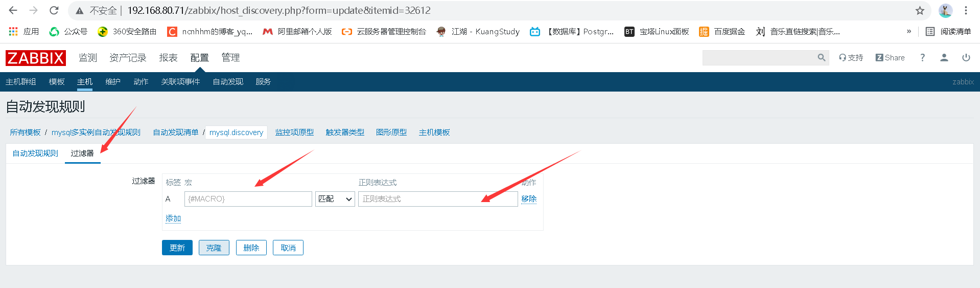Screen dimensions: 980x288
Task: Open the 匹配 operator dropdown
Action: (335, 199)
